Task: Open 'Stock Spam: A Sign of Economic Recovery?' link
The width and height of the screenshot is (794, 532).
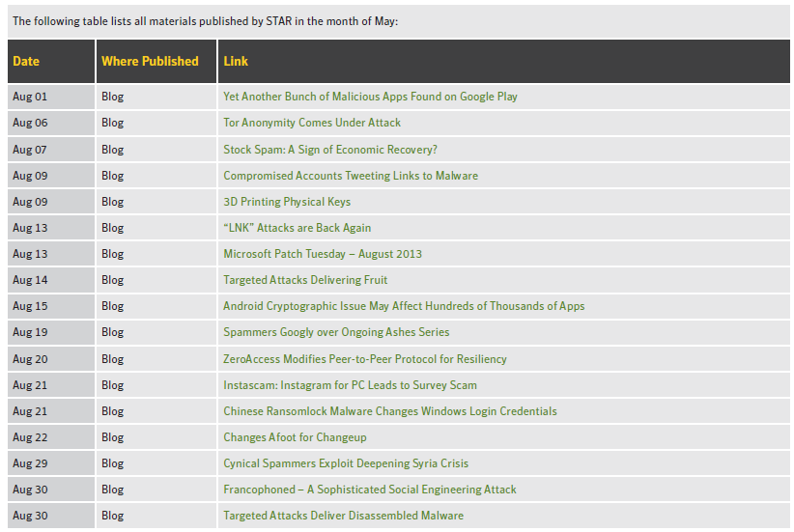Action: [x=330, y=150]
